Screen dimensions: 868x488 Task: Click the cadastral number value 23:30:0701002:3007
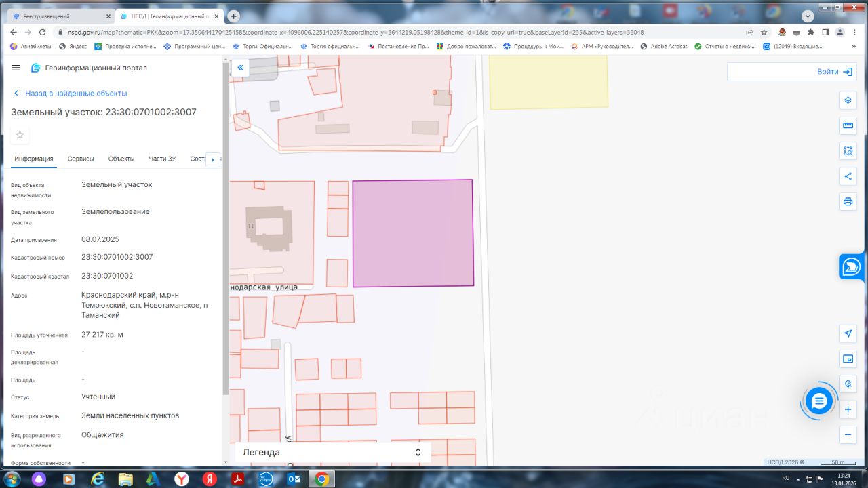117,257
